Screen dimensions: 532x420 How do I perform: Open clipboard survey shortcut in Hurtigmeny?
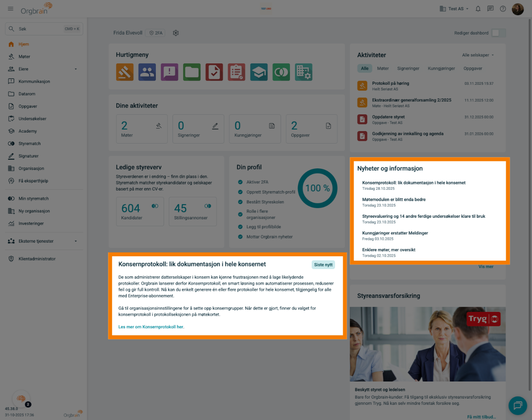(237, 72)
